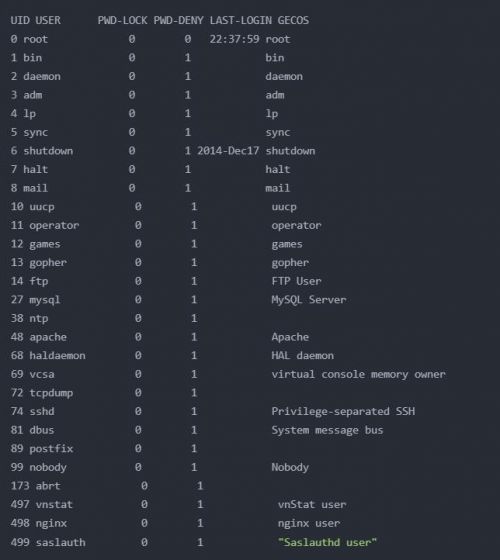500x560 pixels.
Task: Click the "FTP User" GECOS text
Action: click(x=296, y=281)
